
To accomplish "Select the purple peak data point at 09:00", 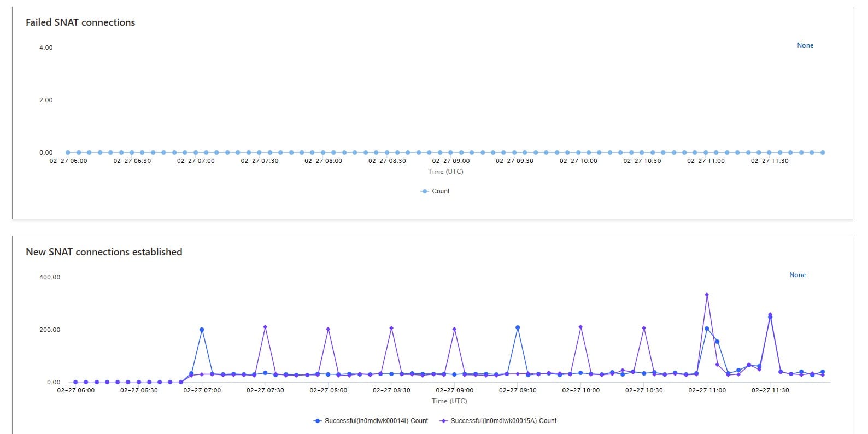I will [454, 329].
